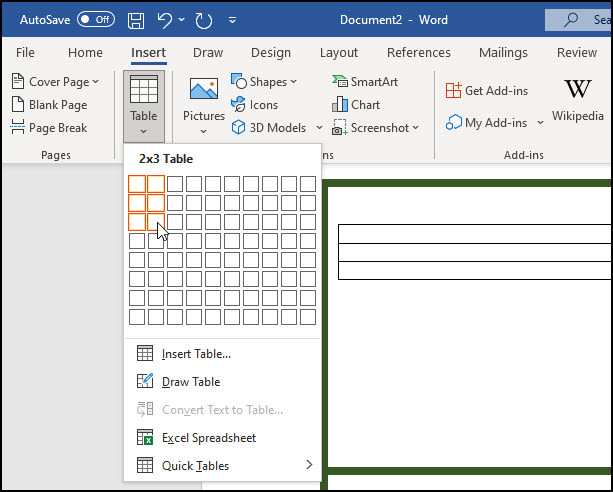Click the Screenshot camera icon

point(339,127)
